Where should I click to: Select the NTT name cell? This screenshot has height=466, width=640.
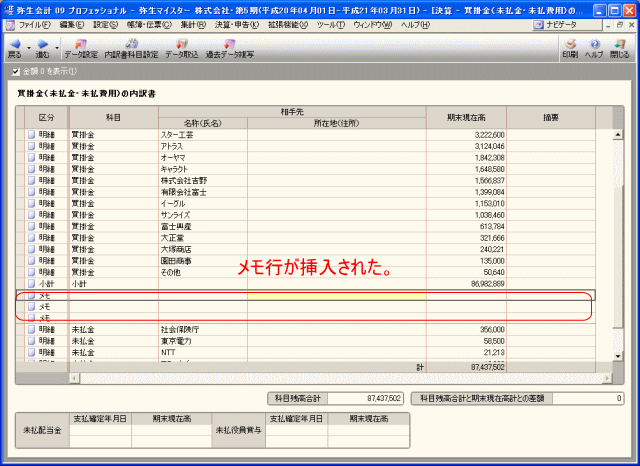(x=203, y=352)
